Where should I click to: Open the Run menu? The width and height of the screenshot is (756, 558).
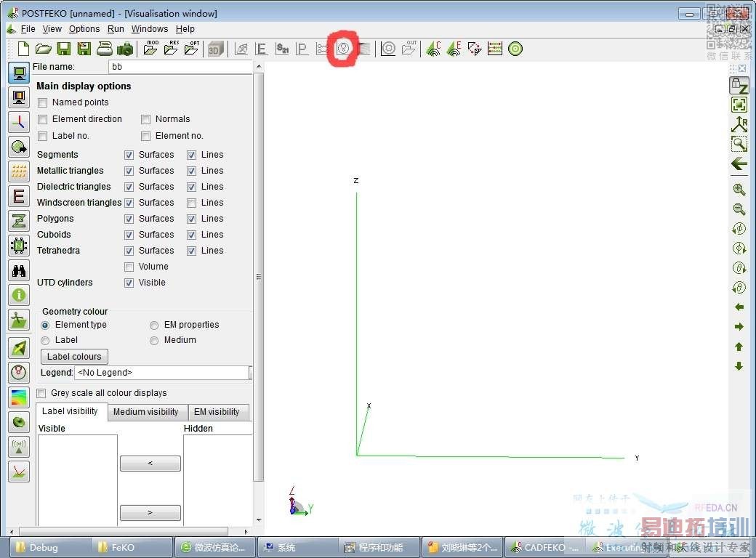pos(116,29)
